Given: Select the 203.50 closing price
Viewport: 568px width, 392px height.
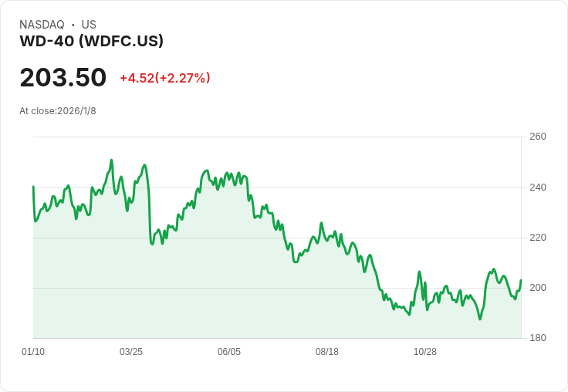Looking at the screenshot, I should point(63,77).
